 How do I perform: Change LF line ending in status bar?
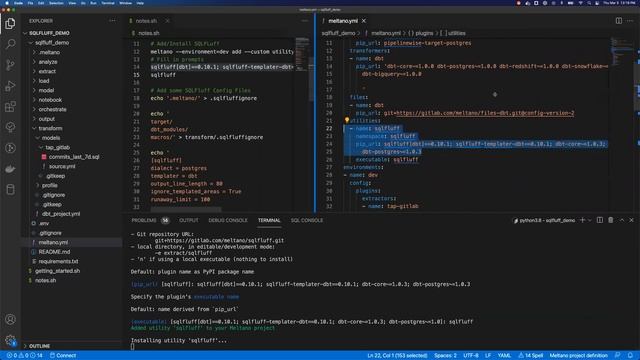pos(488,356)
